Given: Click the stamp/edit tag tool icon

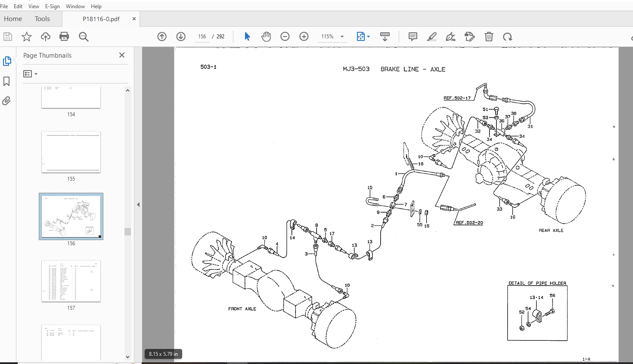Looking at the screenshot, I should click(470, 37).
